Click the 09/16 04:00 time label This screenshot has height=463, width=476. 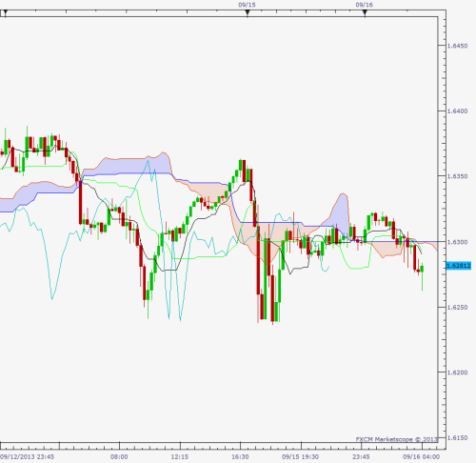tap(422, 457)
